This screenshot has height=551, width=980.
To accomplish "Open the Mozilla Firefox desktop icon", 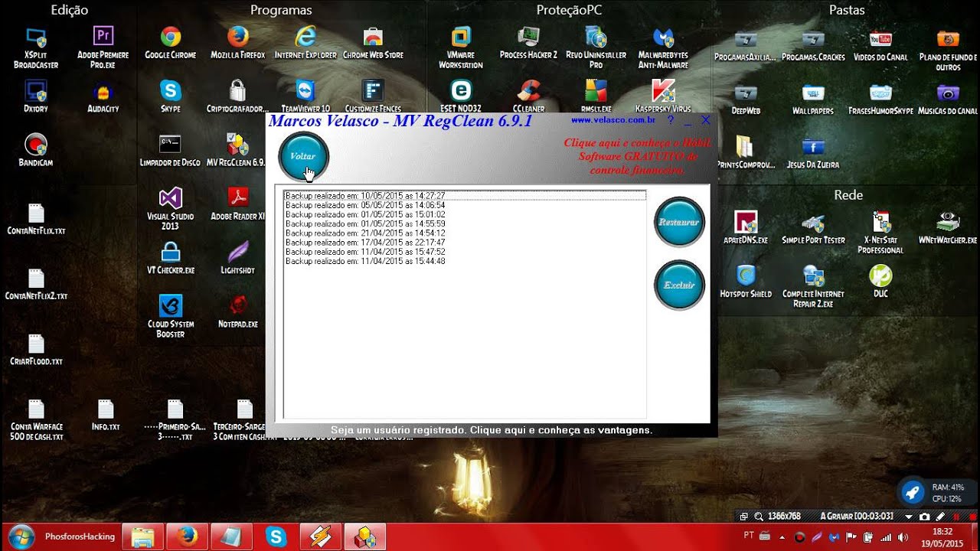I will point(238,42).
